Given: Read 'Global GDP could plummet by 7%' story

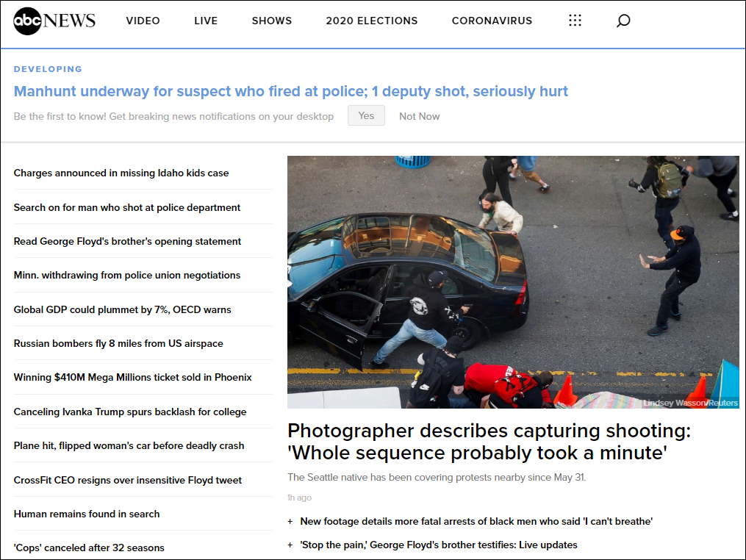Looking at the screenshot, I should (122, 310).
